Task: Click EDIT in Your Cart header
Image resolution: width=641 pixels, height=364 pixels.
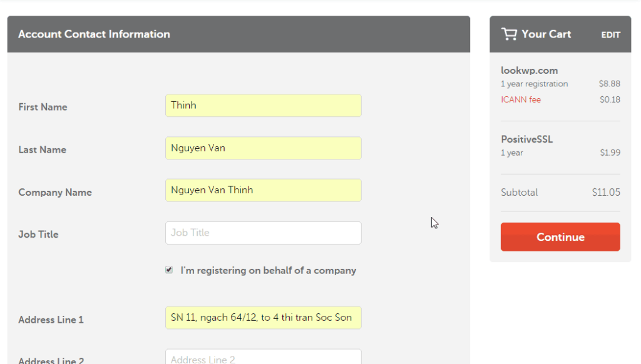Action: click(610, 35)
